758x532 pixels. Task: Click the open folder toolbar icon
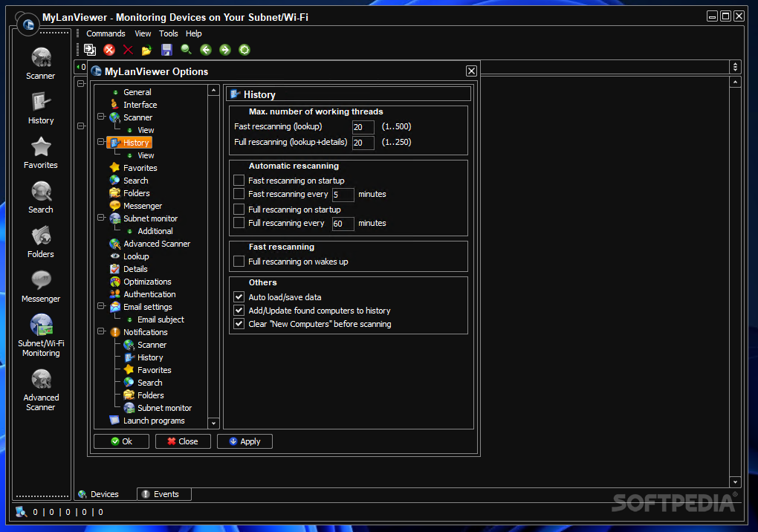coord(147,49)
